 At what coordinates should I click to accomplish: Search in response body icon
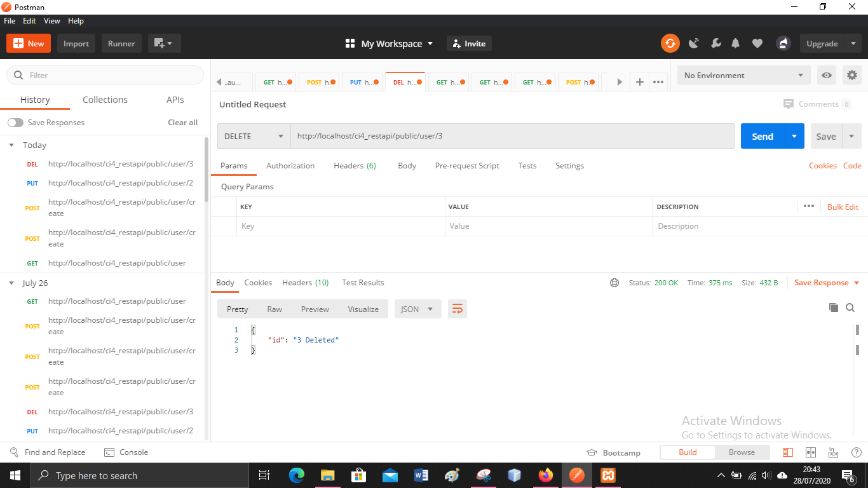tap(850, 308)
